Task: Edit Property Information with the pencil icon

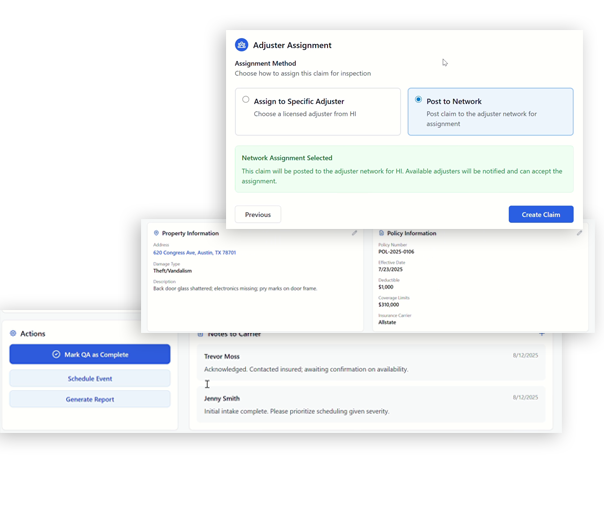Action: pos(354,233)
